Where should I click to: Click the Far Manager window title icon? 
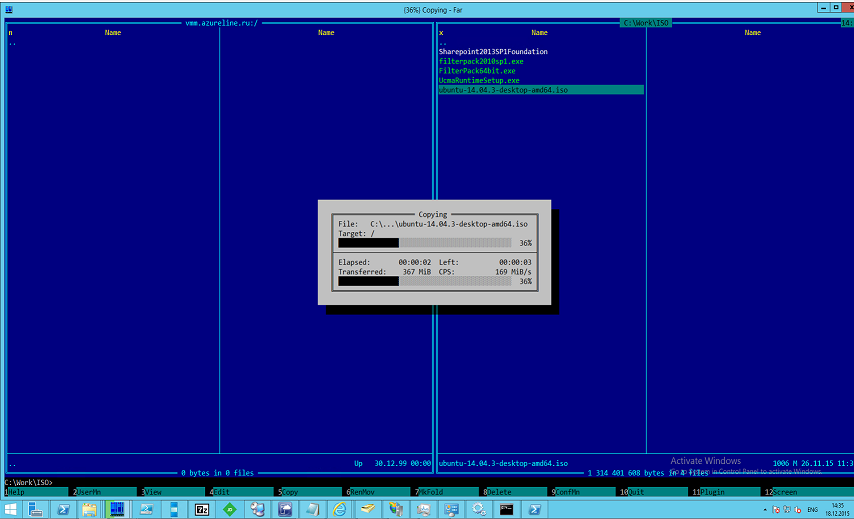click(9, 9)
